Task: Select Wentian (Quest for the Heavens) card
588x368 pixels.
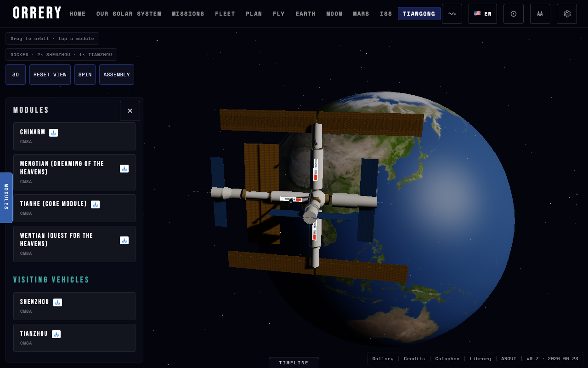Action: click(x=74, y=244)
